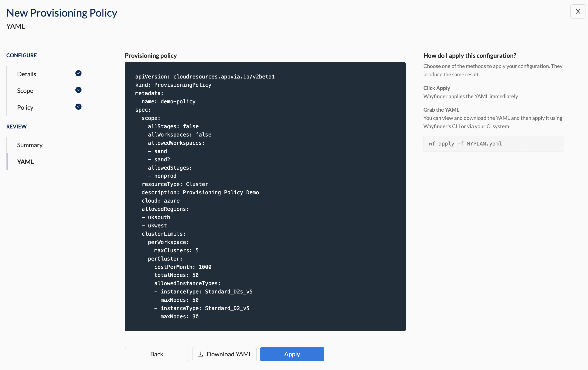
Task: Click the Back button
Action: (157, 354)
